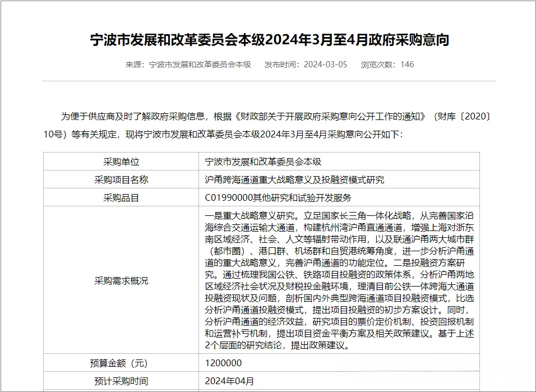This screenshot has width=536, height=392.
Task: Click the page title about 2024年3月至4月政府采购意向
Action: pos(269,40)
